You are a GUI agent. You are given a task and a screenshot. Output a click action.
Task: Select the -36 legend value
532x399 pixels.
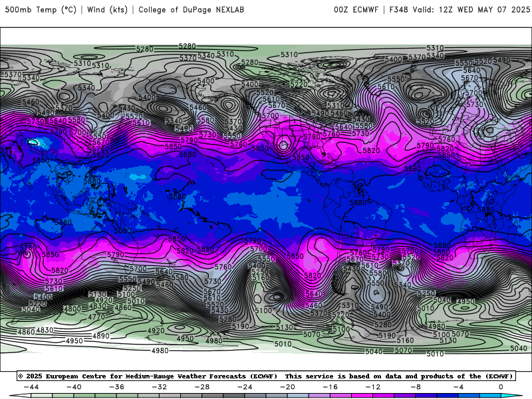[x=116, y=387]
